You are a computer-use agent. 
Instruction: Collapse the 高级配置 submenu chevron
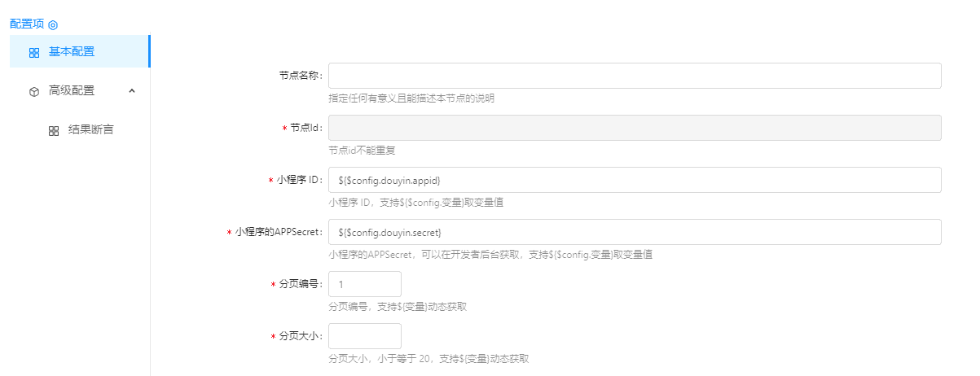pyautogui.click(x=132, y=91)
